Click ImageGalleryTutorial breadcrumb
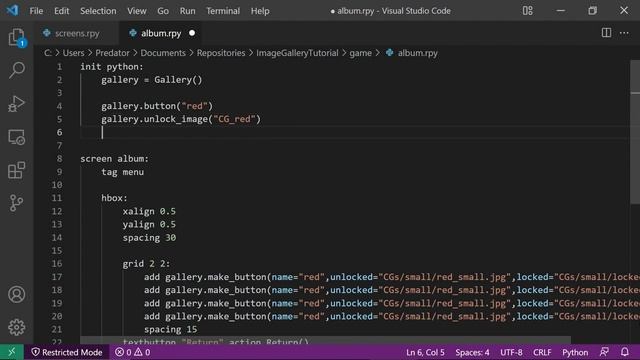The width and height of the screenshot is (640, 360). (x=297, y=53)
